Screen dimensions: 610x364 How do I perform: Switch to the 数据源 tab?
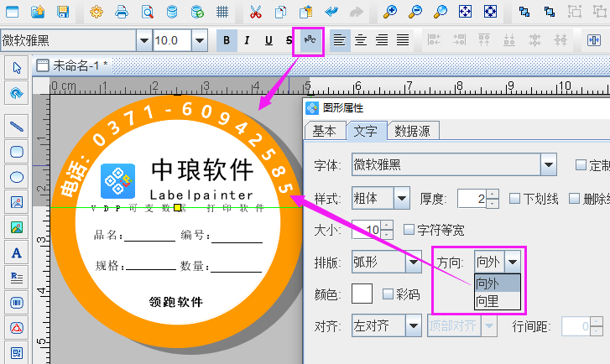(413, 131)
